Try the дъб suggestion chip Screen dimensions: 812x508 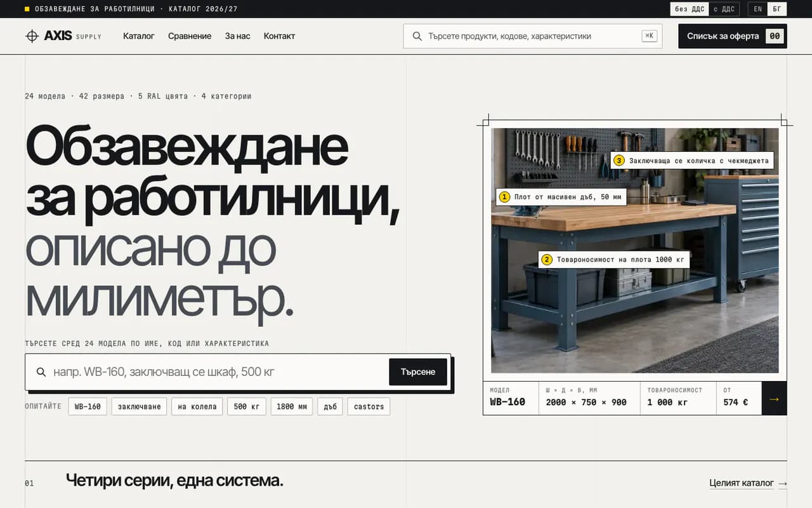pos(330,406)
